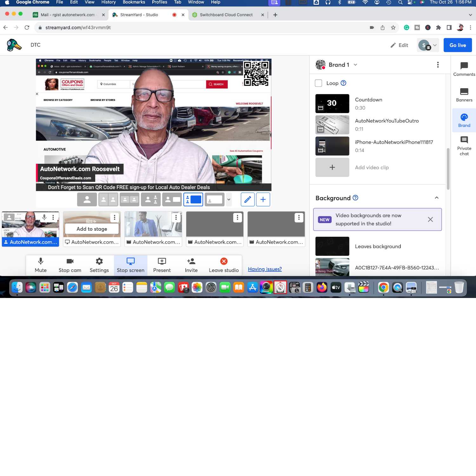Reload the StreamYard page
The image size is (476, 476).
(x=27, y=28)
